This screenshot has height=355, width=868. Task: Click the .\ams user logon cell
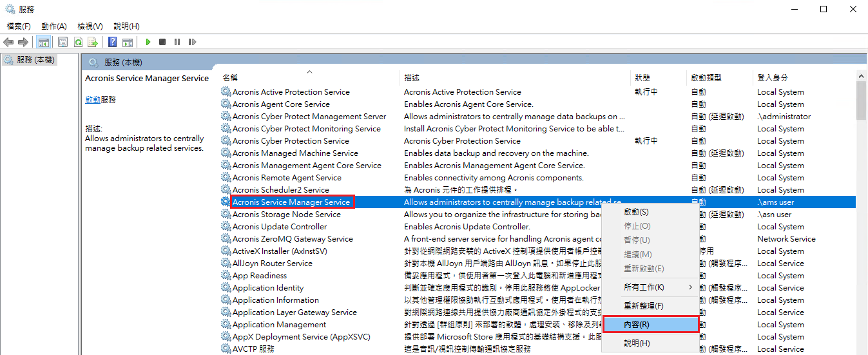tap(776, 202)
